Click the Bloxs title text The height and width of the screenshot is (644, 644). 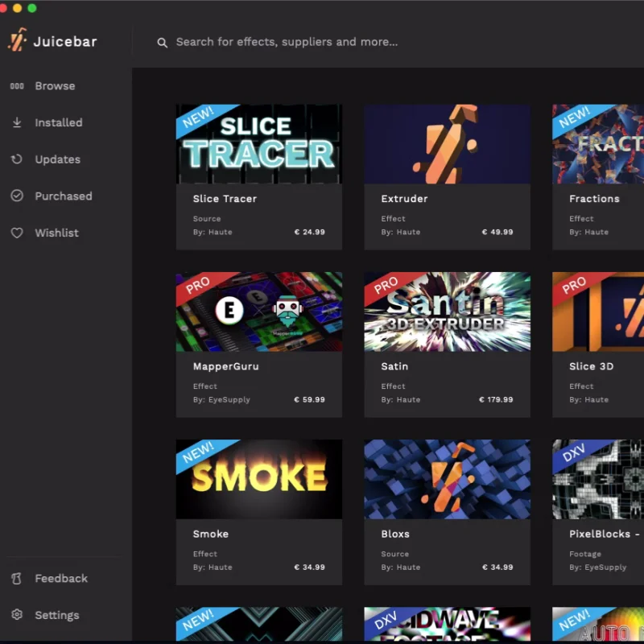point(395,534)
